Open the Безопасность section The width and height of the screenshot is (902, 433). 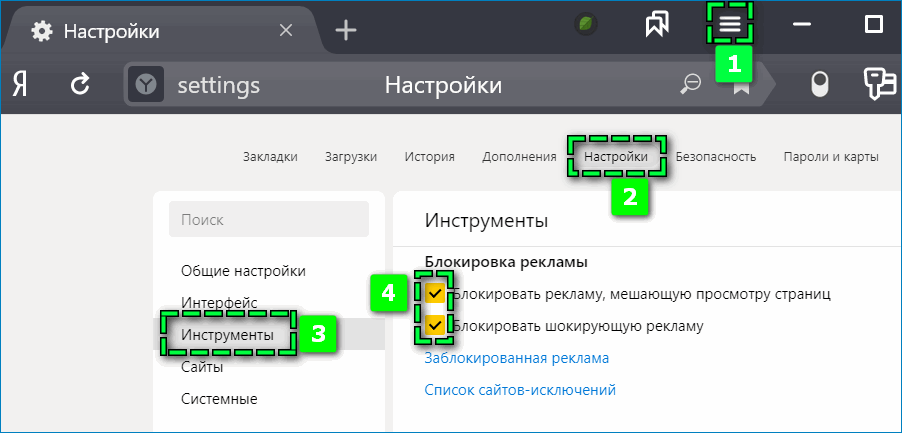pos(716,156)
